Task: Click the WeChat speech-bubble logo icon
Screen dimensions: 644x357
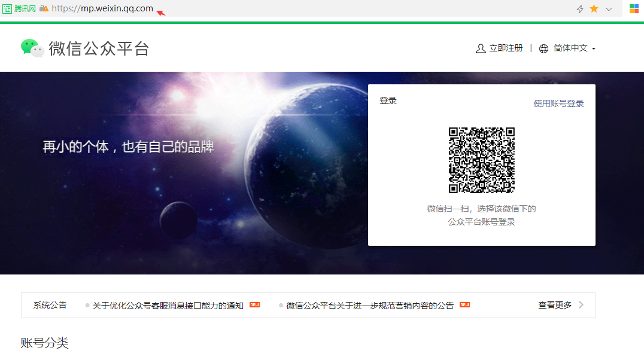Action: tap(31, 48)
